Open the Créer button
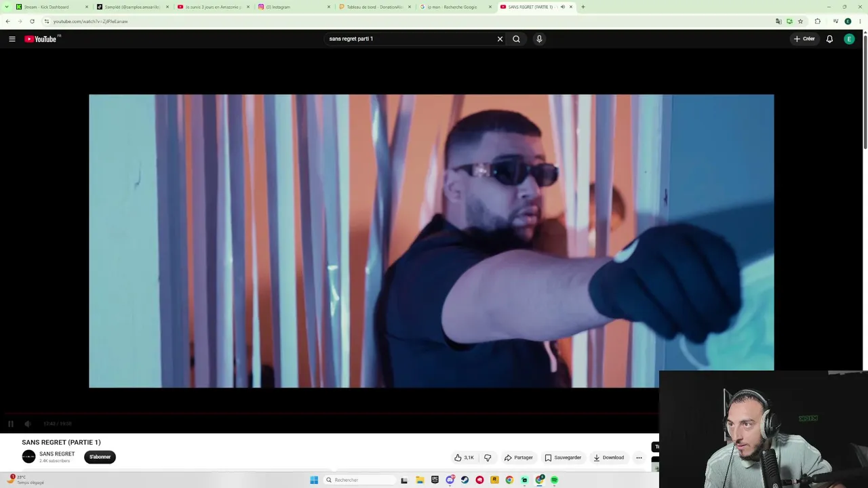This screenshot has width=868, height=488. 804,39
